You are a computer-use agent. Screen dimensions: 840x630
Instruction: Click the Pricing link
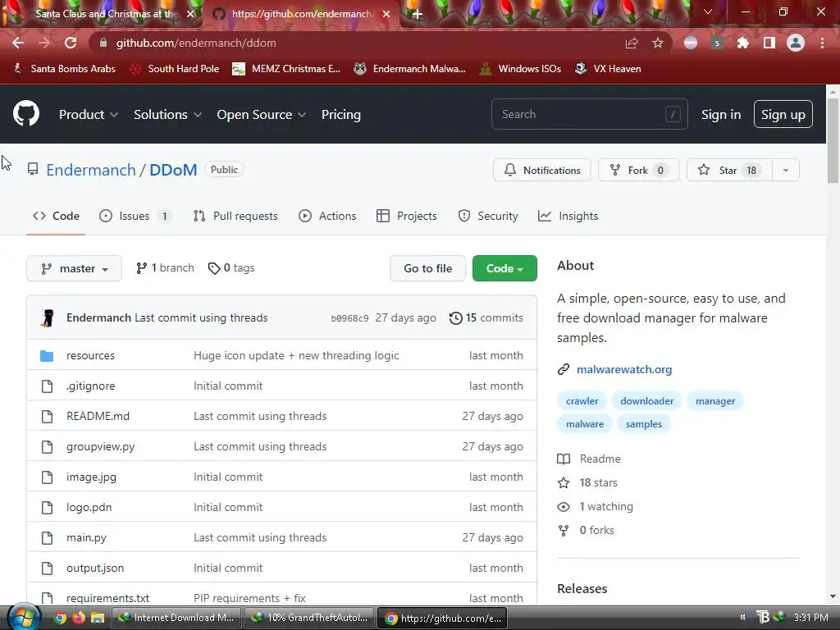pyautogui.click(x=341, y=115)
